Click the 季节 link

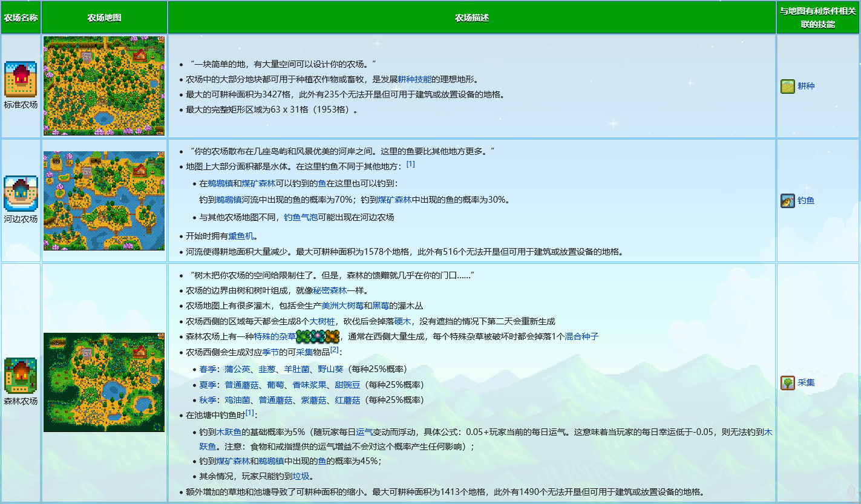point(270,352)
